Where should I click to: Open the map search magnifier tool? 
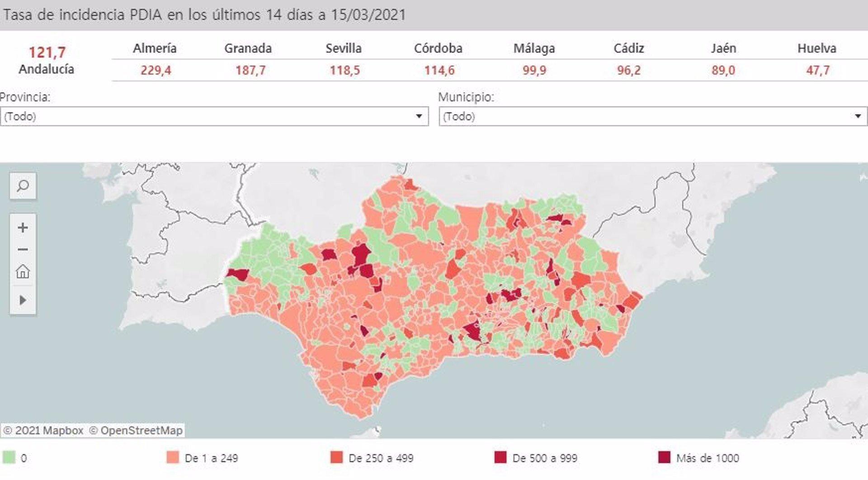point(23,185)
